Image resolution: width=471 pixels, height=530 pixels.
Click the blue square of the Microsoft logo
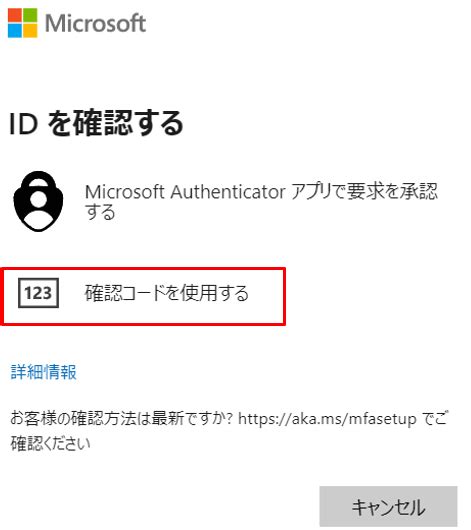[15, 30]
